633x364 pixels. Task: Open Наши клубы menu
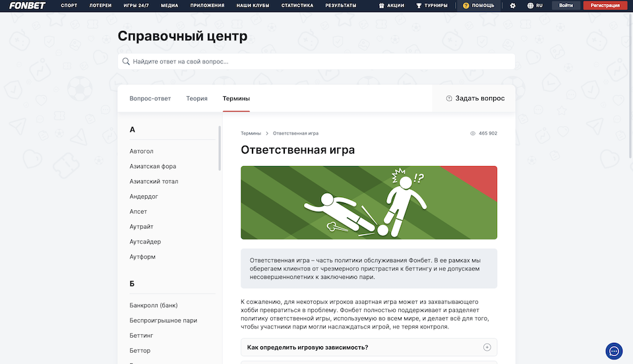point(253,6)
